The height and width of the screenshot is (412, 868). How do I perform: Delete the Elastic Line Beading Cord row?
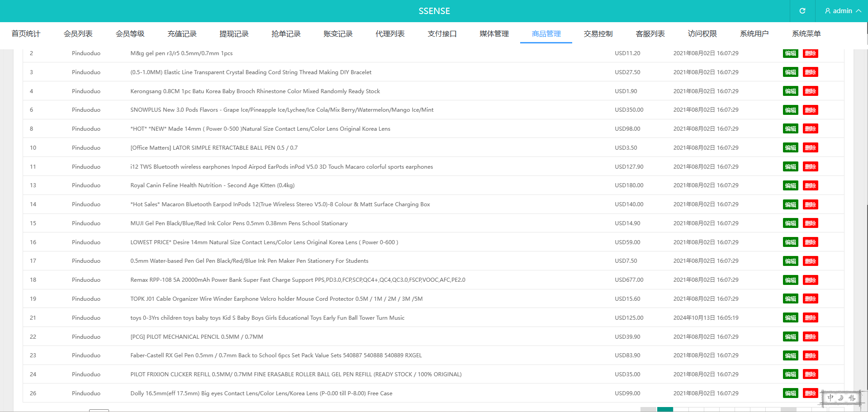[810, 72]
